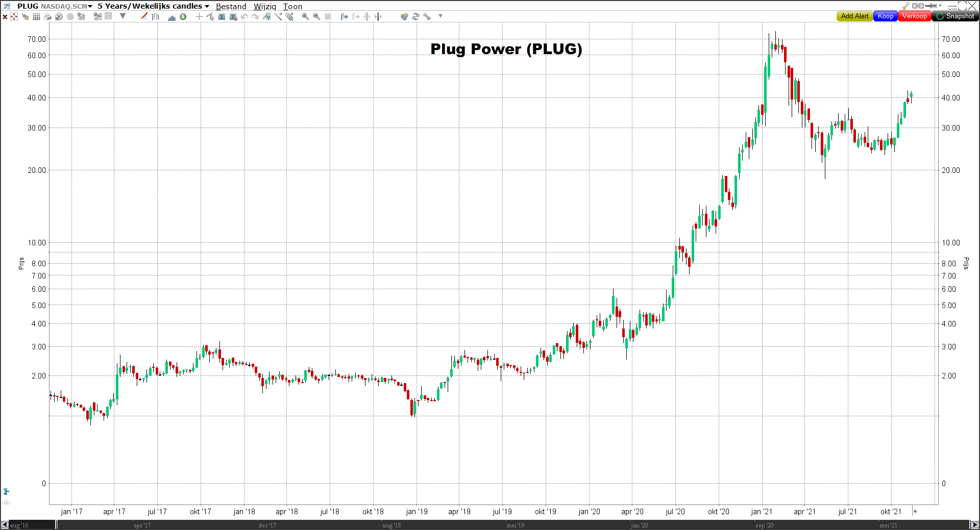Click the red Verkoop button
The image size is (980, 530).
914,16
